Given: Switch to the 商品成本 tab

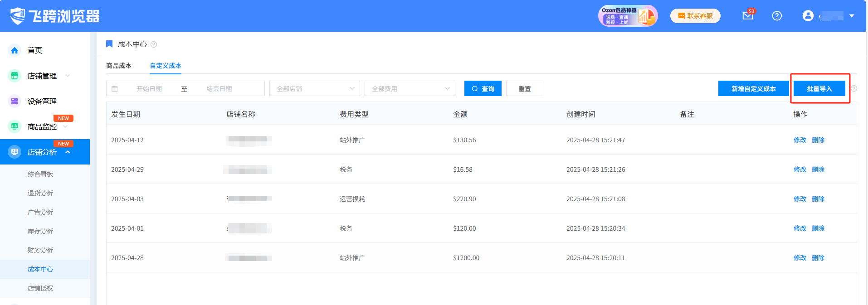Looking at the screenshot, I should tap(119, 66).
